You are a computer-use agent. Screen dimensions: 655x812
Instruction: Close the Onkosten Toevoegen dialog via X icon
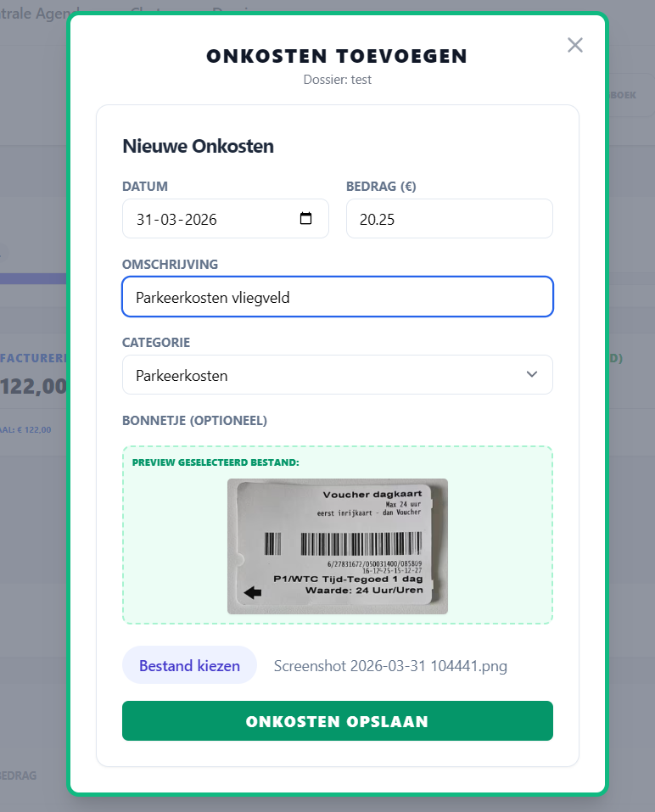click(575, 45)
